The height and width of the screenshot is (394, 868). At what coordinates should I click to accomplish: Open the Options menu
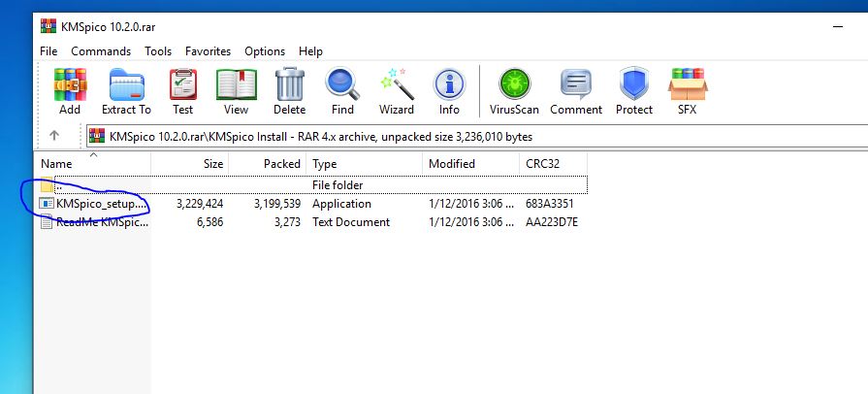[x=265, y=51]
